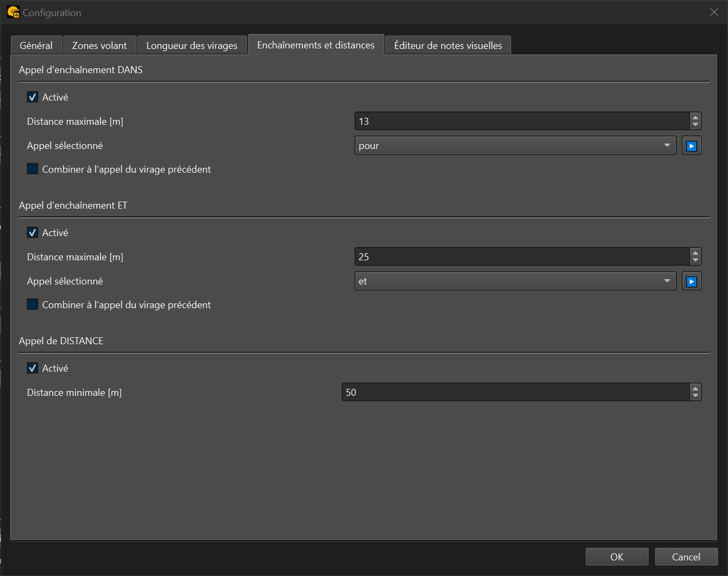Enable combine with previous turn for DANS
The width and height of the screenshot is (728, 576).
[x=33, y=169]
